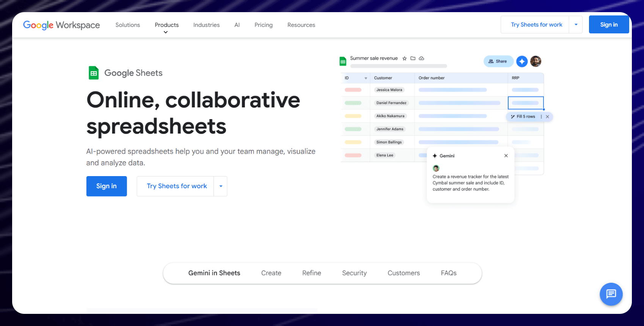Close the Gemini prompt card

click(x=506, y=156)
